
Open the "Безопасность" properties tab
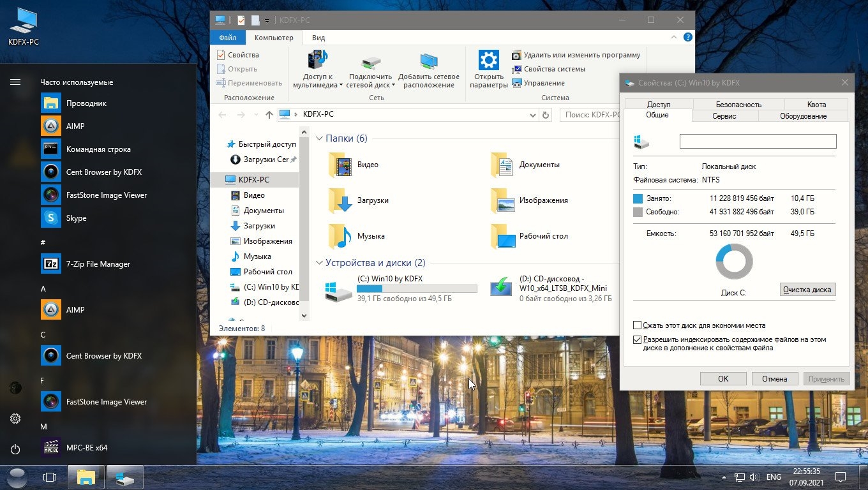tap(738, 104)
